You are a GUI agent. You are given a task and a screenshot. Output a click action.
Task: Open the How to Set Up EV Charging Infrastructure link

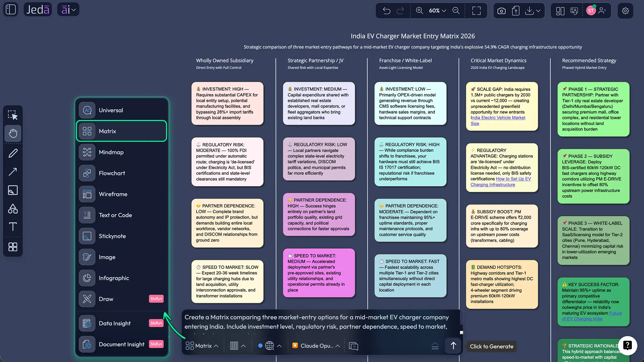(501, 182)
